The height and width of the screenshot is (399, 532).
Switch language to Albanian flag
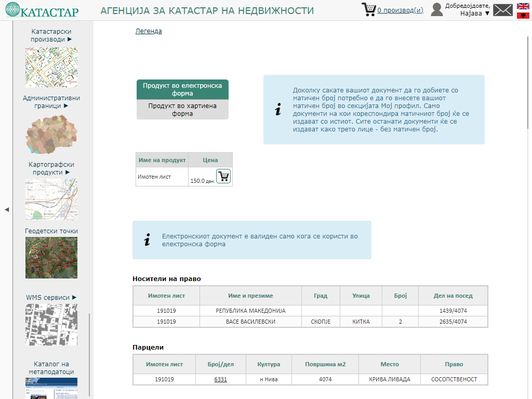coord(523,16)
